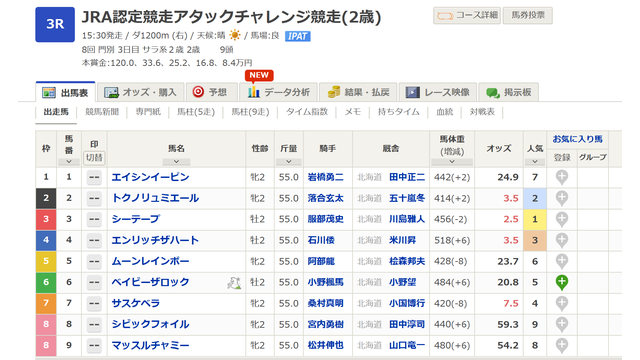
Task: Click the horse icon beside ベイビーザロック
Action: (x=234, y=282)
